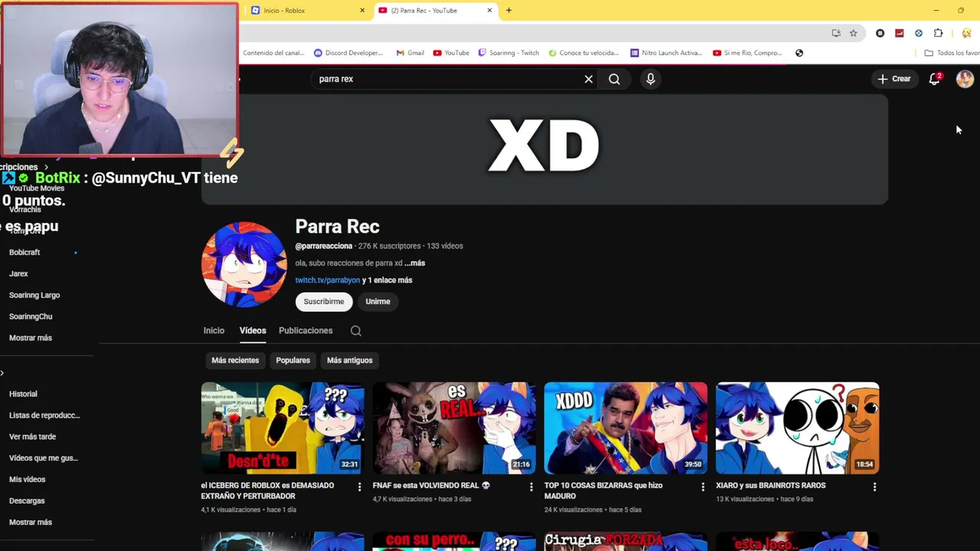Start voice search with microphone icon
Viewport: 980px width, 551px height.
tap(651, 79)
